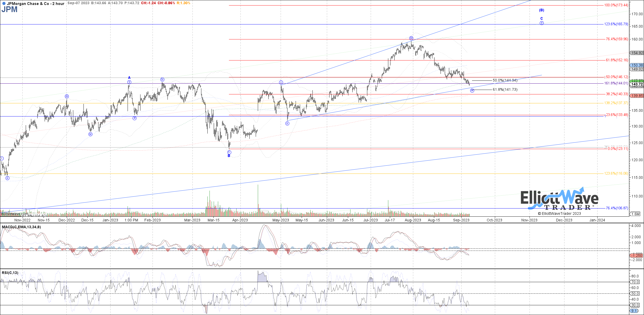The image size is (644, 315).
Task: Select the C wave label under (B)
Action: 542,18
